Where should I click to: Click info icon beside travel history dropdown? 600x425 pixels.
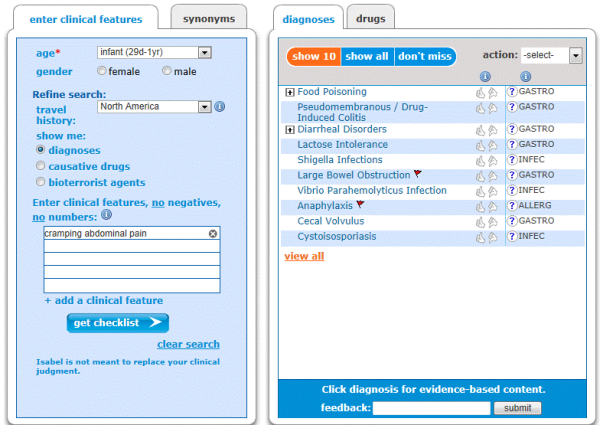click(x=220, y=106)
